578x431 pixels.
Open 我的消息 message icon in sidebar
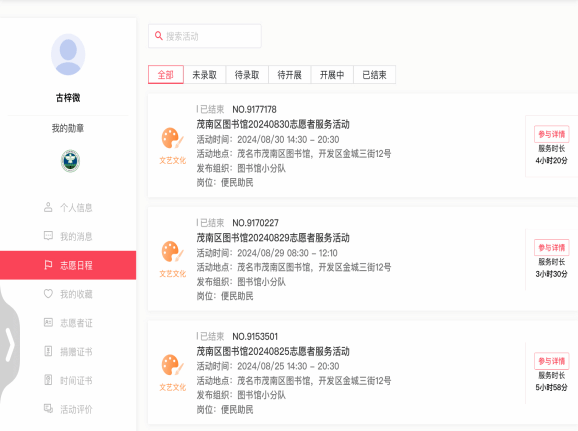tap(48, 236)
